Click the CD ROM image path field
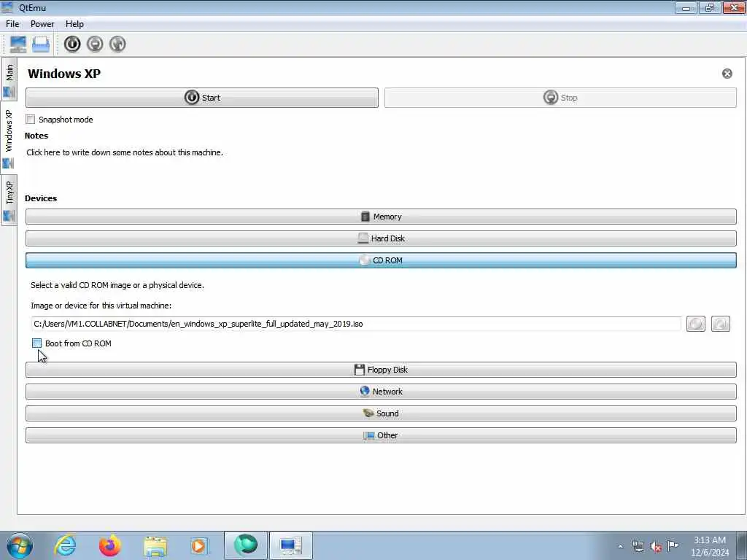Screen dimensions: 747x560 (x=356, y=324)
